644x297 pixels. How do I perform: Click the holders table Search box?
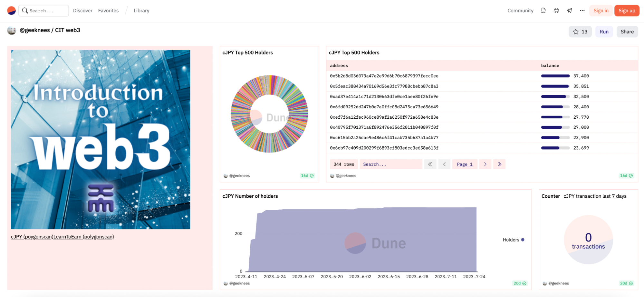391,164
